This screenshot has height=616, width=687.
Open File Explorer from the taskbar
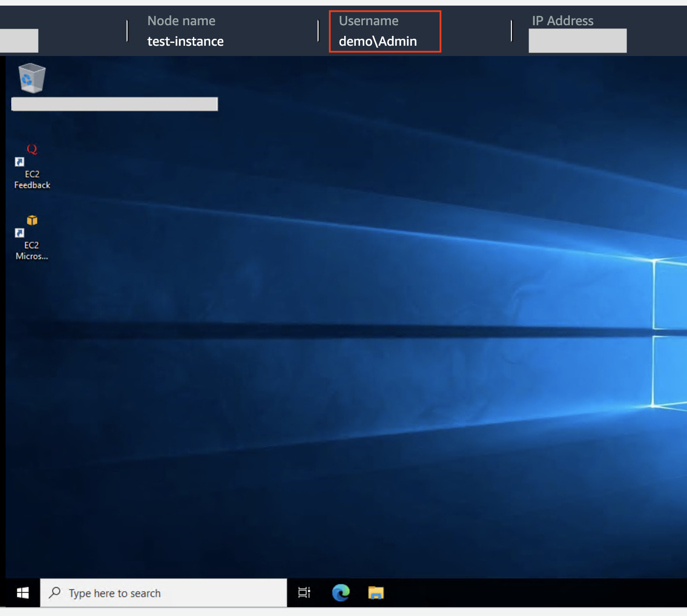(376, 593)
